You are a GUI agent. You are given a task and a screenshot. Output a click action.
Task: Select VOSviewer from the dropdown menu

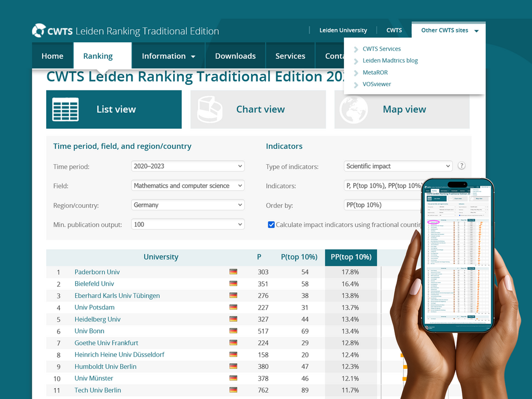point(377,84)
